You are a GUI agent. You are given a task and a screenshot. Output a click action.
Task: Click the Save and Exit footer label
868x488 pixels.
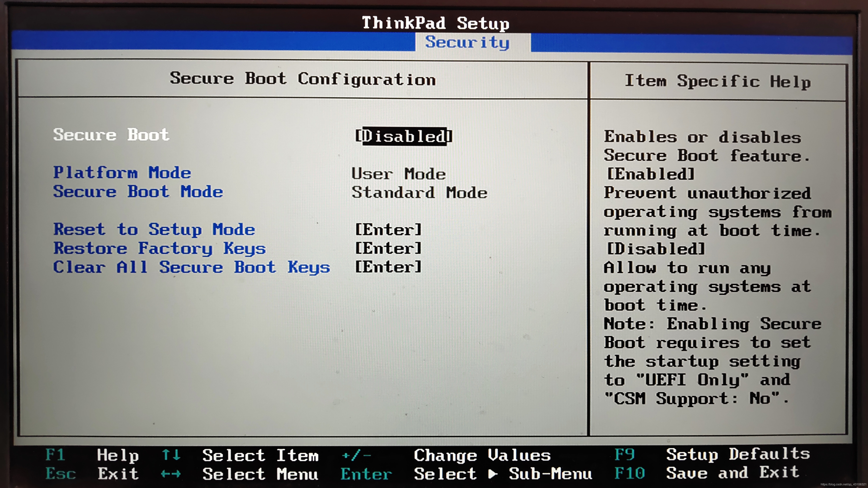(x=733, y=473)
